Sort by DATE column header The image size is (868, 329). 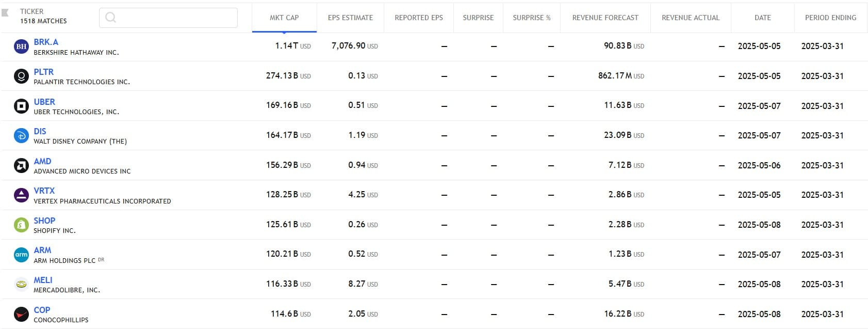(763, 18)
